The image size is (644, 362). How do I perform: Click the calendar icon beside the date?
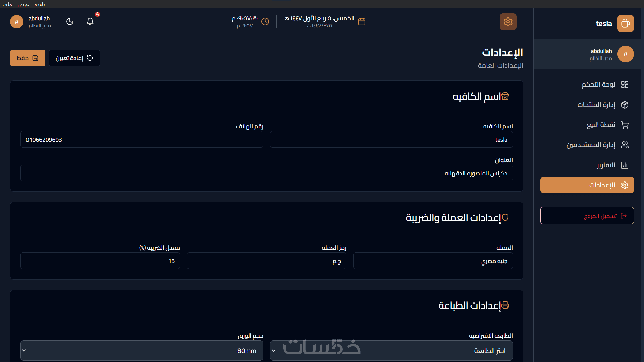point(362,22)
